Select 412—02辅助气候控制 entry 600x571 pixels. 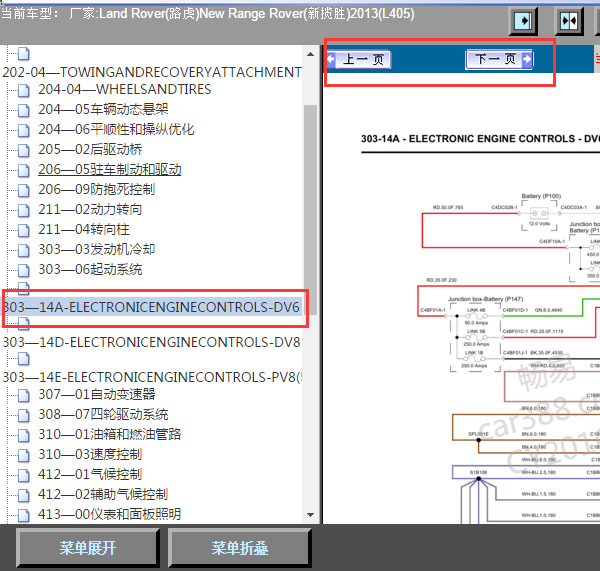pyautogui.click(x=103, y=494)
